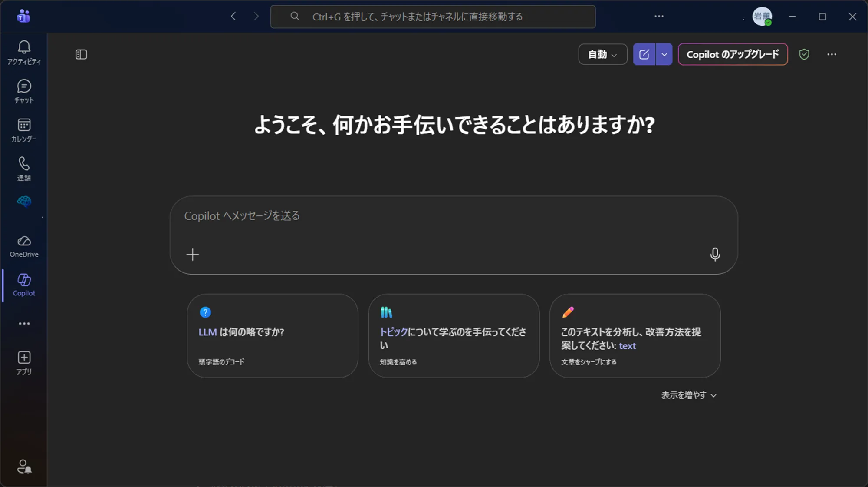This screenshot has height=487, width=868.
Task: Expand 表示を増やす to show more prompts
Action: coord(688,395)
